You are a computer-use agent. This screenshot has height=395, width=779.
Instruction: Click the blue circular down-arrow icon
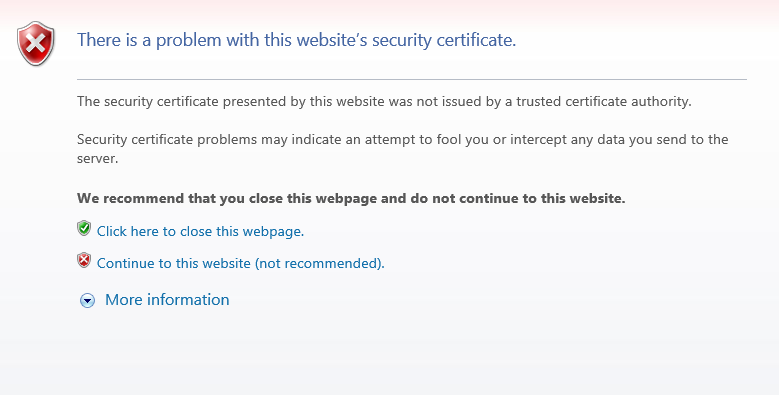point(87,301)
